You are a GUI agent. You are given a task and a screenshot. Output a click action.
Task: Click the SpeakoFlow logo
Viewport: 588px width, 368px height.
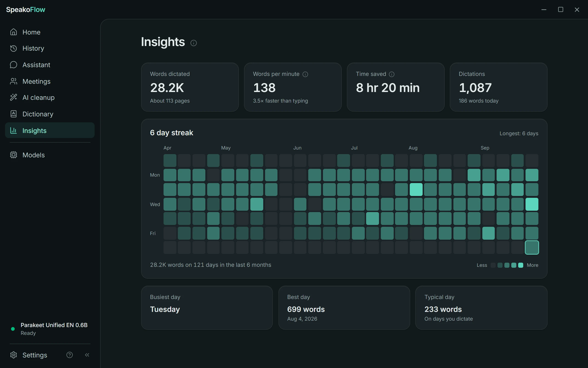pyautogui.click(x=25, y=9)
